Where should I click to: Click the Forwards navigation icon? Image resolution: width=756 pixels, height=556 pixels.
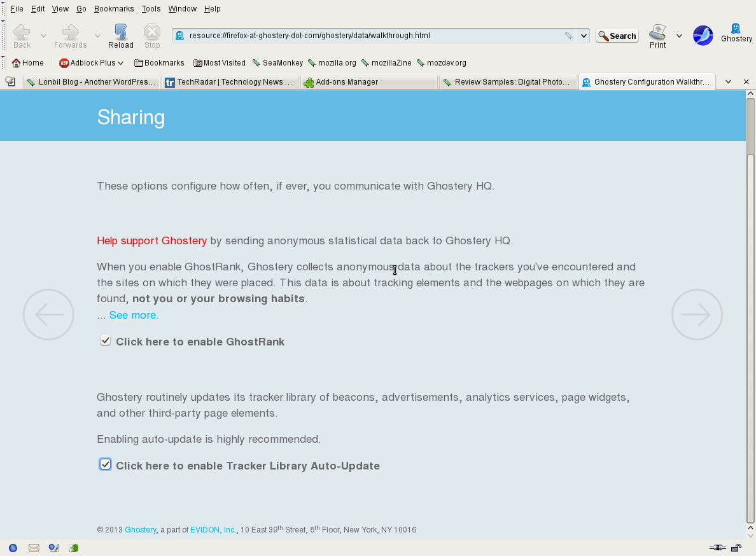click(71, 32)
